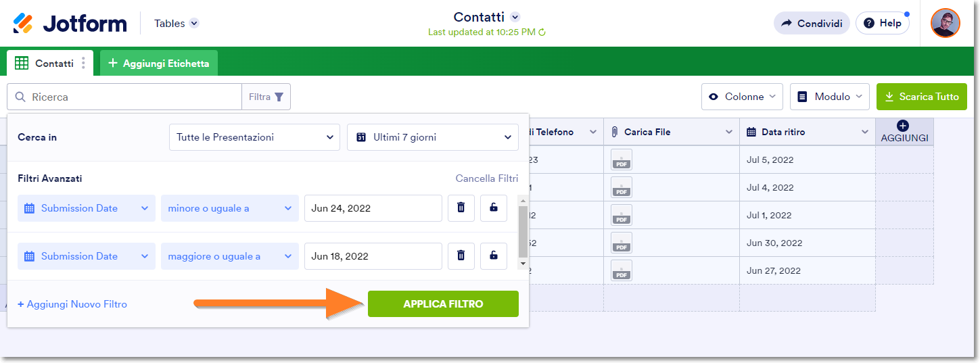Expand the Tutte le Presentazioni dropdown

(254, 137)
